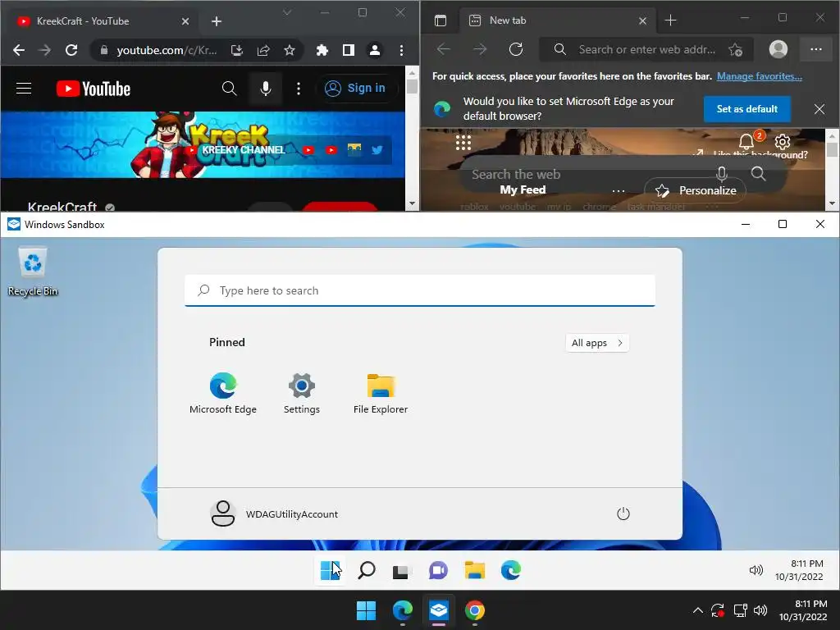This screenshot has width=840, height=630.
Task: Reload the YouTube page in Chrome
Action: 71,50
